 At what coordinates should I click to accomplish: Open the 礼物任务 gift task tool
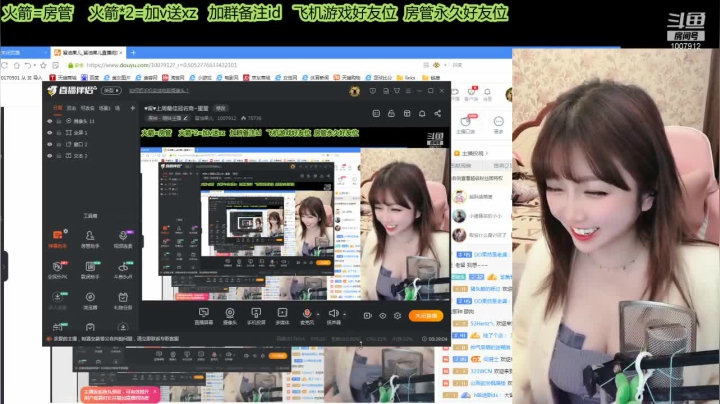tap(123, 301)
